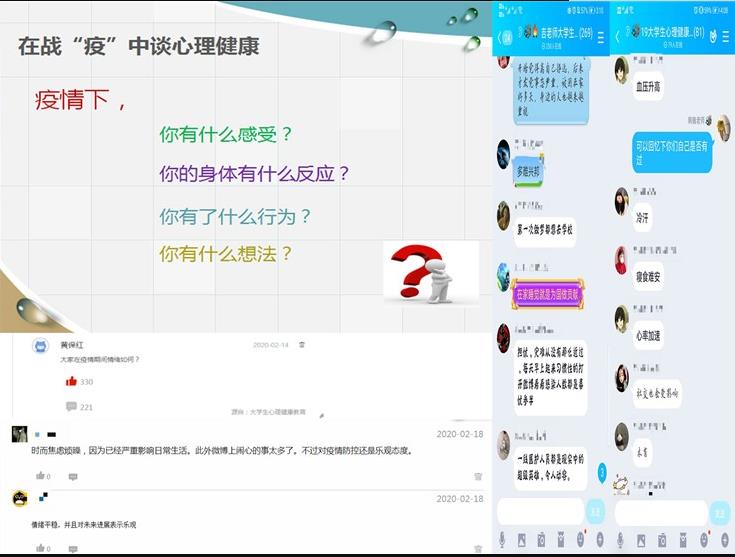Reply to the comment starting with 时而焦虑烦躁

pyautogui.click(x=73, y=476)
